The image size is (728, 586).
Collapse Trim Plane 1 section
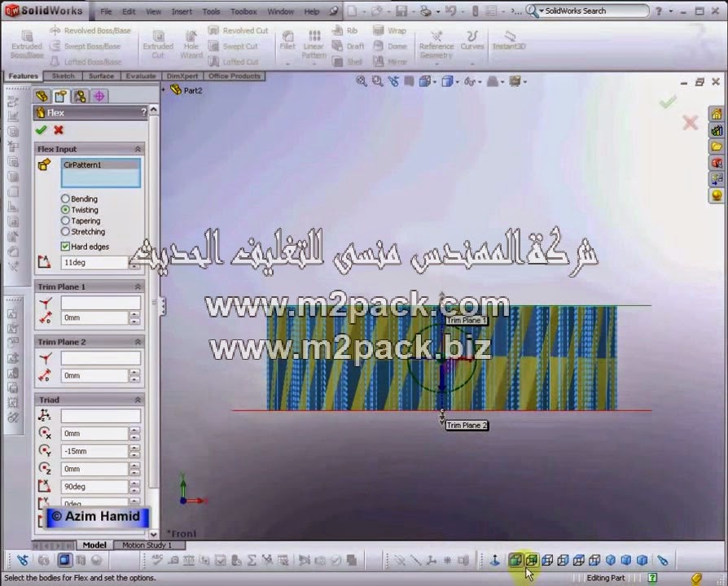click(x=138, y=286)
